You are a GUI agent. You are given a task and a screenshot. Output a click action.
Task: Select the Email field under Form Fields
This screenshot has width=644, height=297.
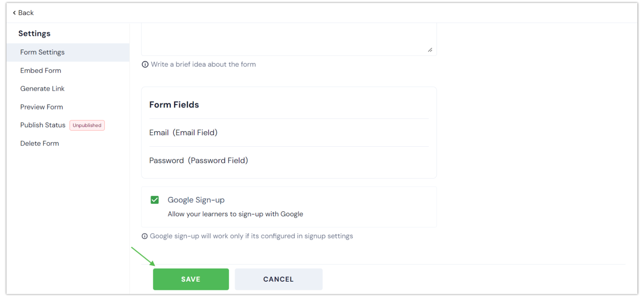pos(183,132)
